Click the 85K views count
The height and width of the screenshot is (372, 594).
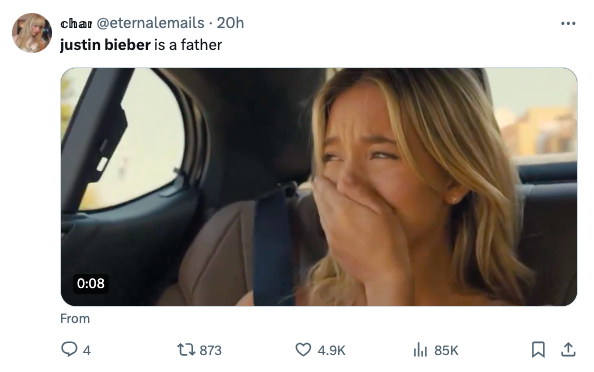(x=446, y=350)
